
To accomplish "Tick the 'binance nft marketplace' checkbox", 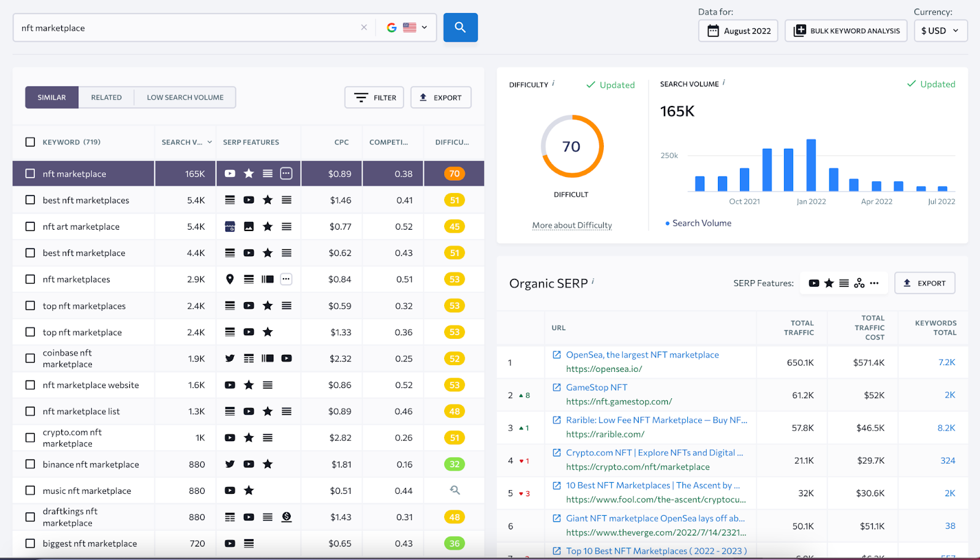I will pyautogui.click(x=30, y=464).
